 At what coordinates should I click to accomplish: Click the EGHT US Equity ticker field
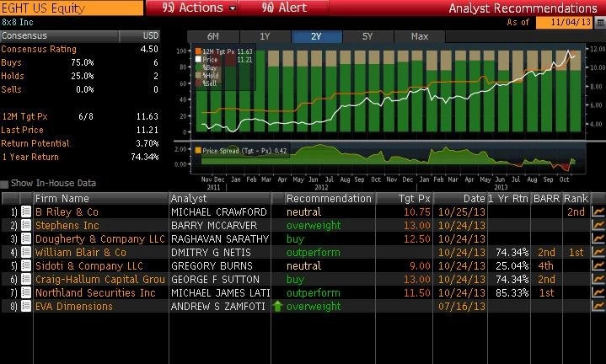[x=72, y=8]
